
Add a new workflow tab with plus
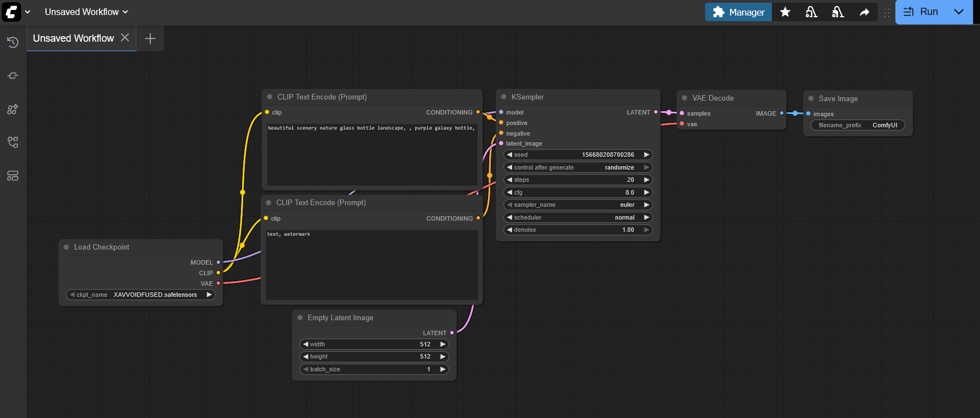pyautogui.click(x=150, y=38)
